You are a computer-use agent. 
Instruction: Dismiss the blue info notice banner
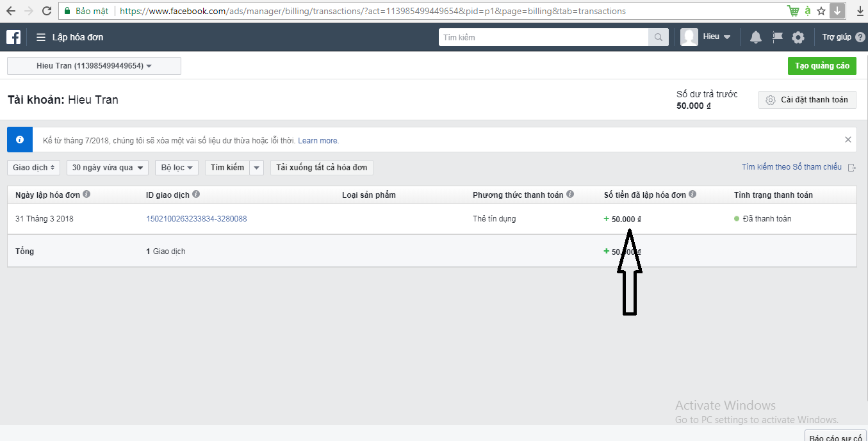click(x=848, y=140)
